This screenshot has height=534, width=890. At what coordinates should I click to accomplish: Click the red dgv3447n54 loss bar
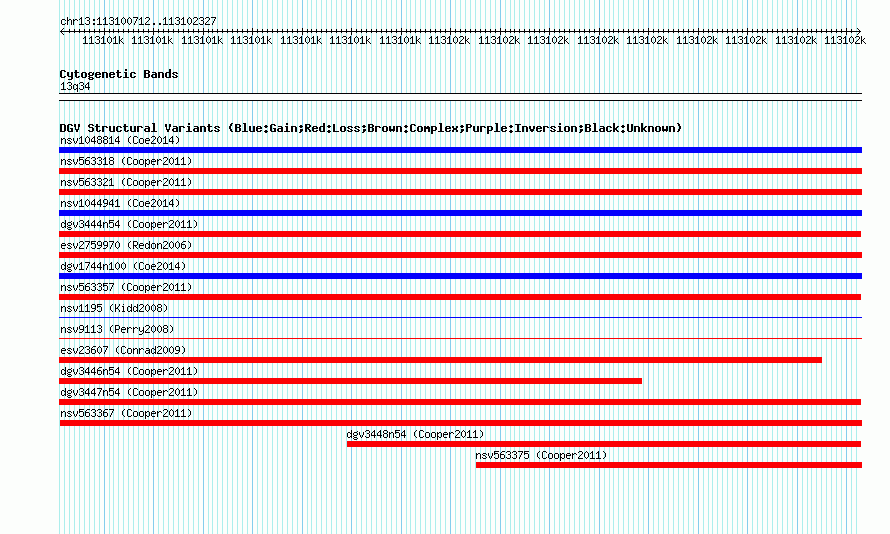tap(460, 402)
